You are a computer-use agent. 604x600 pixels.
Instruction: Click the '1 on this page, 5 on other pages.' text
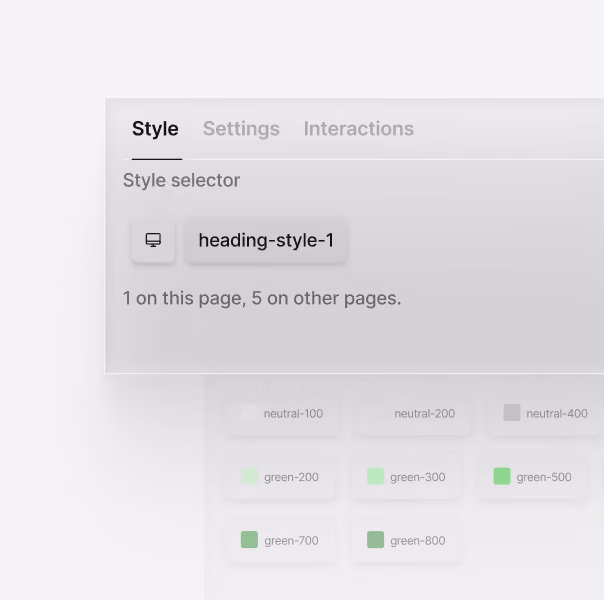262,298
